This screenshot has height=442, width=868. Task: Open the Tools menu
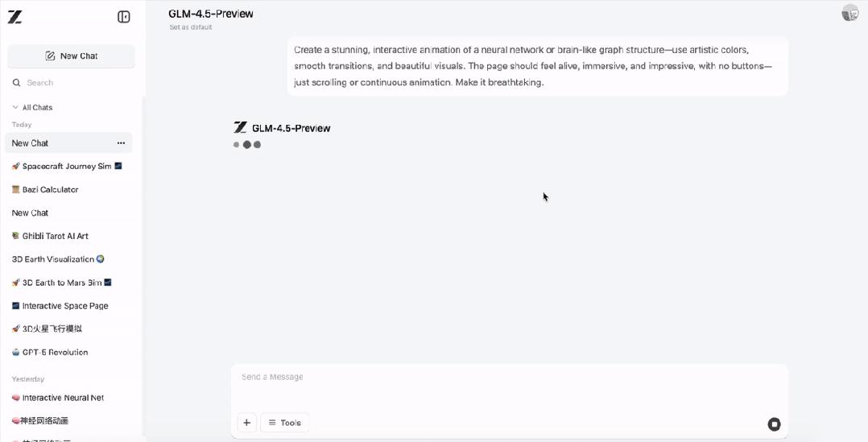point(285,423)
